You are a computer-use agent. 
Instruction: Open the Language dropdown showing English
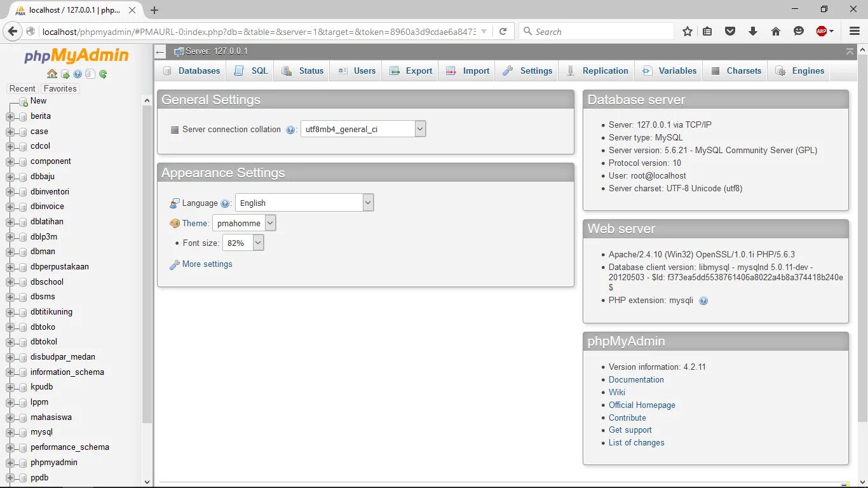tap(304, 203)
